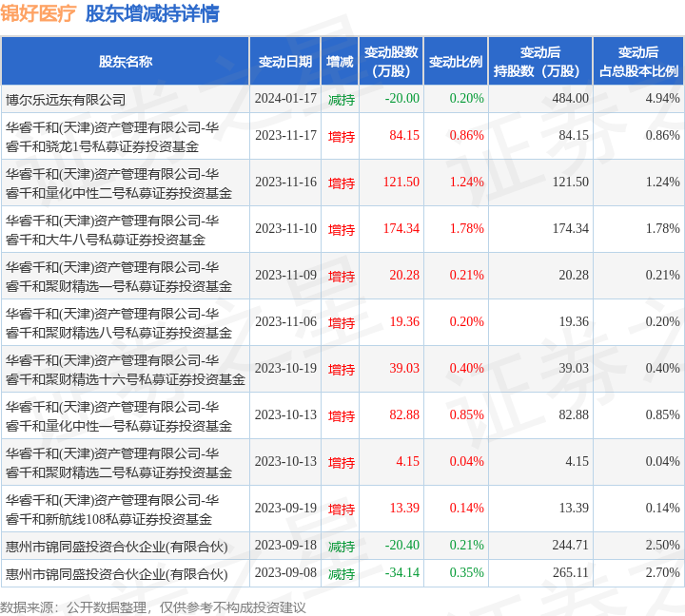The height and width of the screenshot is (616, 685).
Task: Click the green 0.35% change ratio
Action: pos(466,574)
